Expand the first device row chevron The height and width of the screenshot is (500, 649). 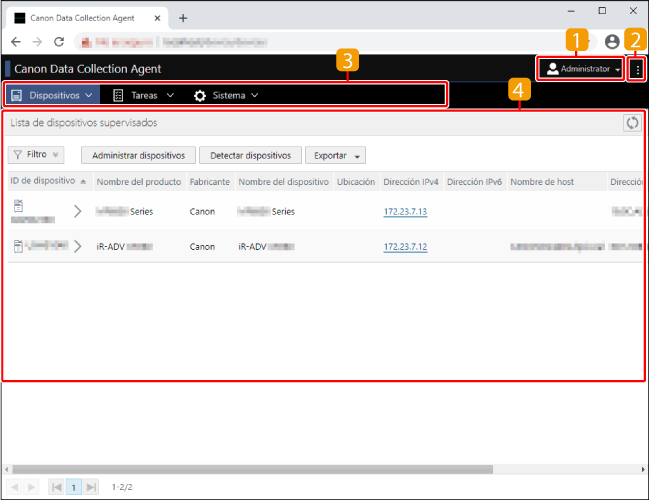pos(78,211)
